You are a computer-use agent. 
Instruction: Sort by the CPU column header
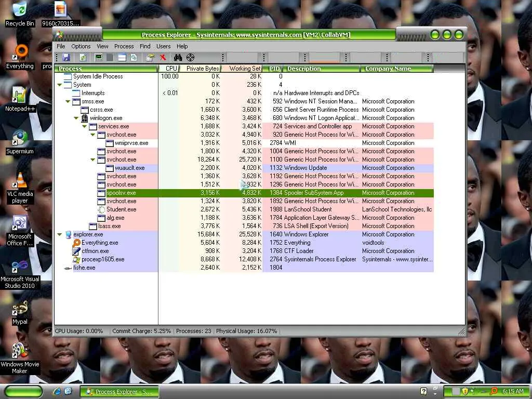coord(169,69)
